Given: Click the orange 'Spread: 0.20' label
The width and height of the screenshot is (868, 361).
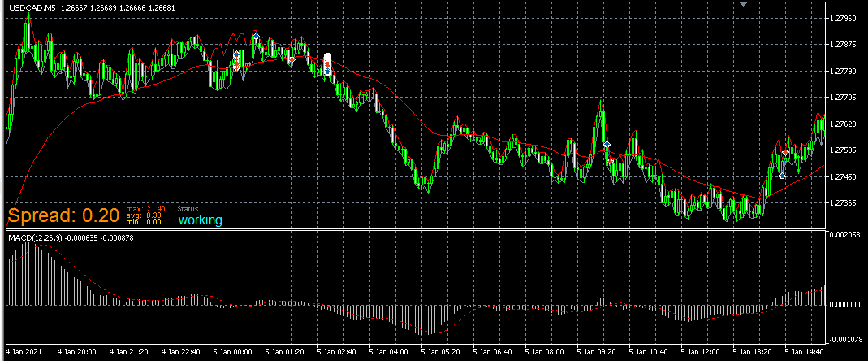Looking at the screenshot, I should [63, 215].
